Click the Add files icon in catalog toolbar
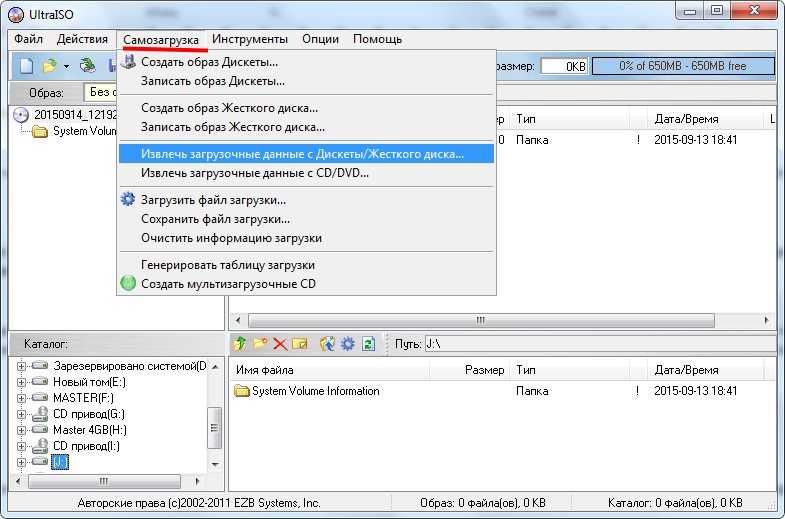 click(x=327, y=343)
